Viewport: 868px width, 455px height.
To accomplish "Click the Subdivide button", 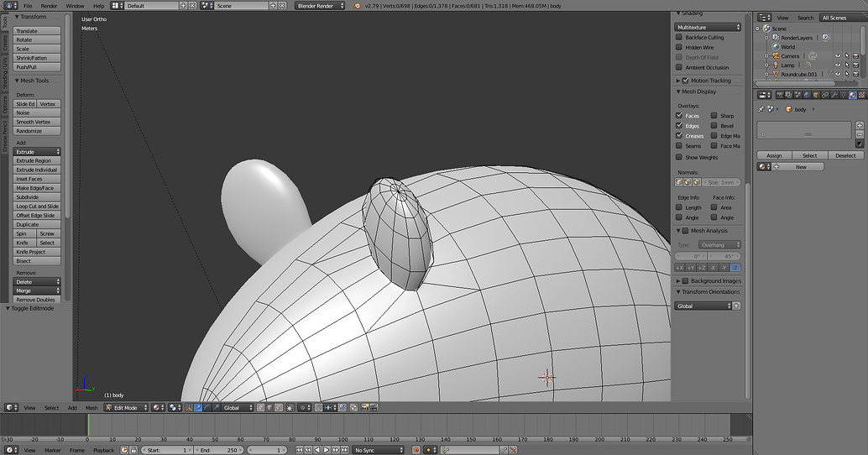I will click(37, 197).
